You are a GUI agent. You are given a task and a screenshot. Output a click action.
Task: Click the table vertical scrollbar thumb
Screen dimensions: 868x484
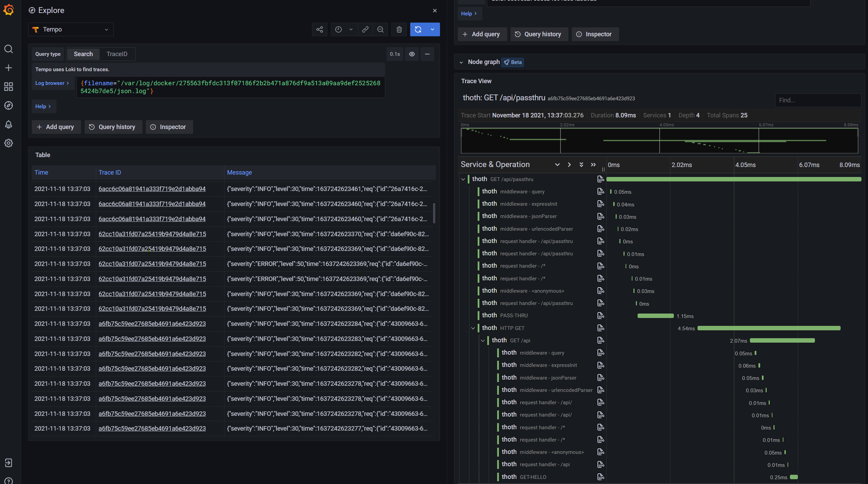coord(434,213)
